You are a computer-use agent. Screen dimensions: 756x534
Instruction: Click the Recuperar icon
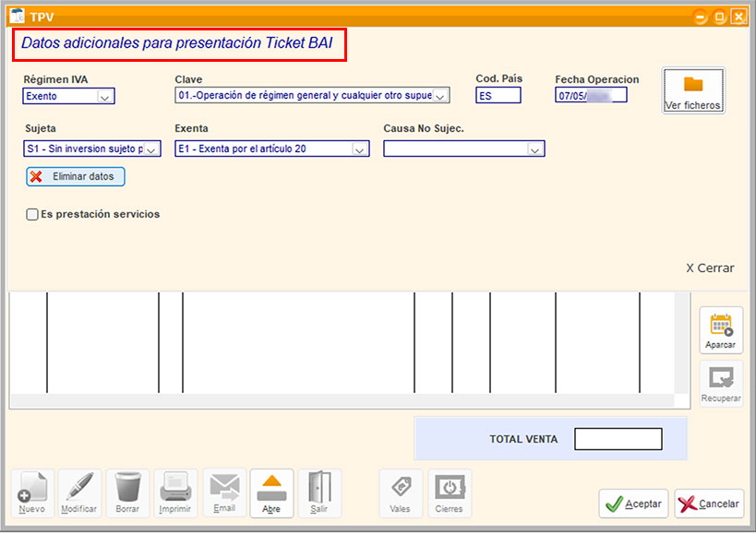[x=721, y=384]
